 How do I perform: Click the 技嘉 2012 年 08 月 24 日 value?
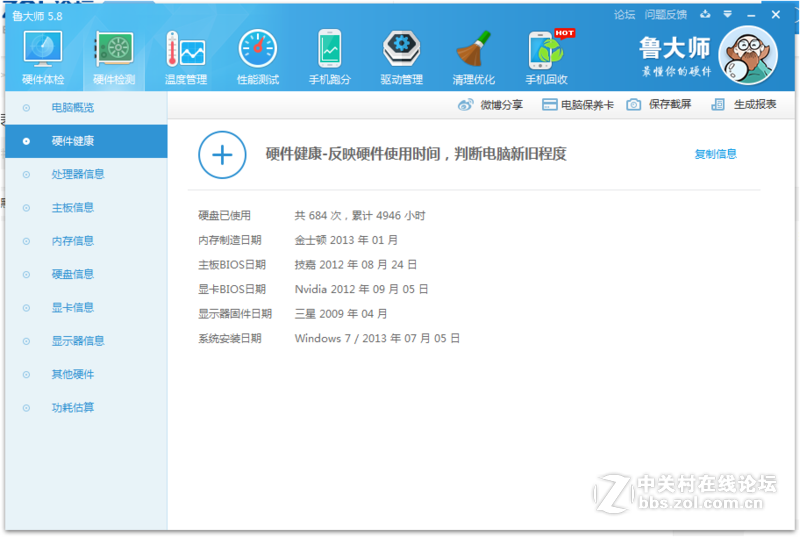(356, 265)
